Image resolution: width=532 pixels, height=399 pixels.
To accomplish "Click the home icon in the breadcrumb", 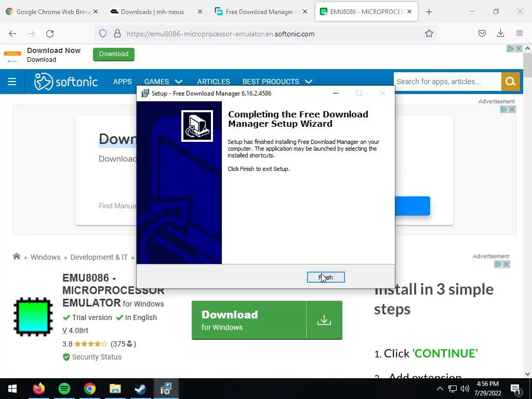I will point(17,257).
